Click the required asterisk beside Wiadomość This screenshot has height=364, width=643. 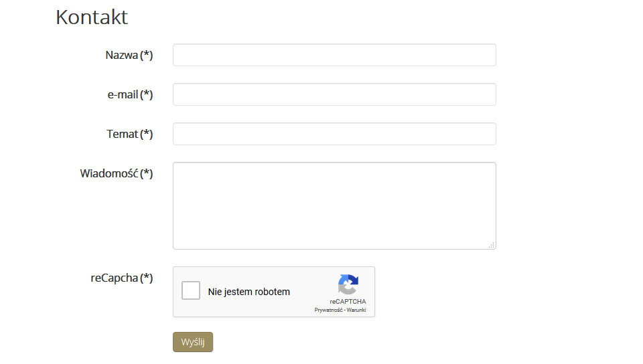point(147,173)
